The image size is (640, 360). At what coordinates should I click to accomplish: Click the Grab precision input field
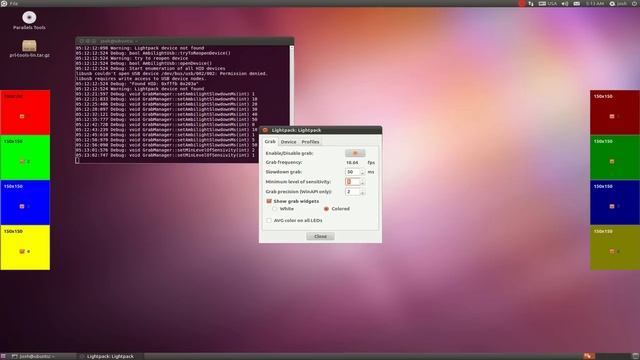pyautogui.click(x=353, y=191)
